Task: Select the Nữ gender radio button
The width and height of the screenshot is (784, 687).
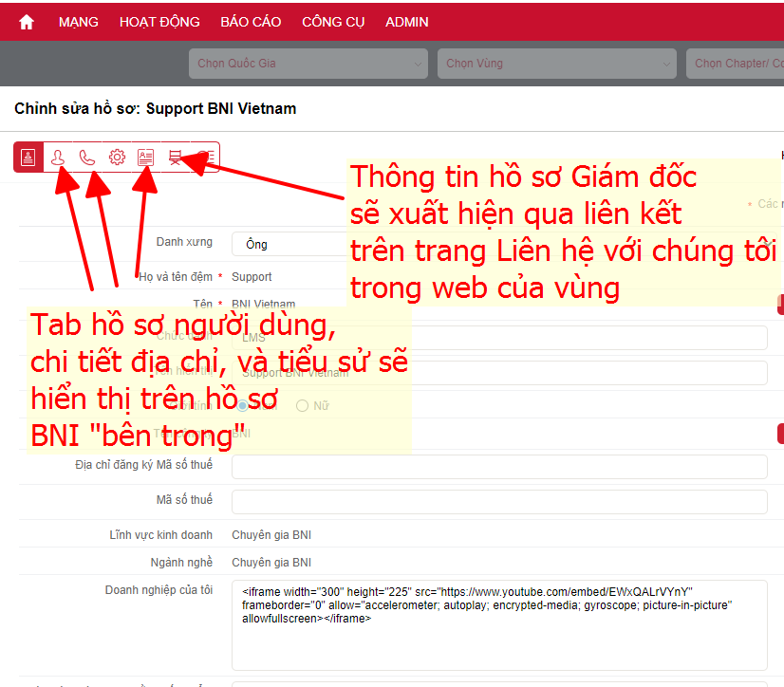Action: [302, 405]
